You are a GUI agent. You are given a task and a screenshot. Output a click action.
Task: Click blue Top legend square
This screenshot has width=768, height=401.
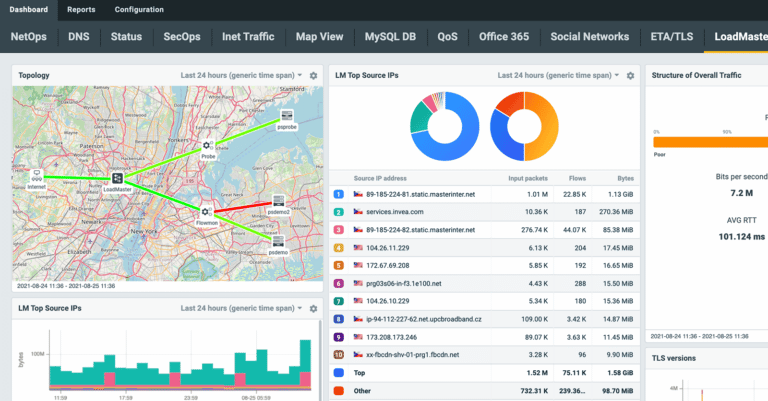[338, 373]
